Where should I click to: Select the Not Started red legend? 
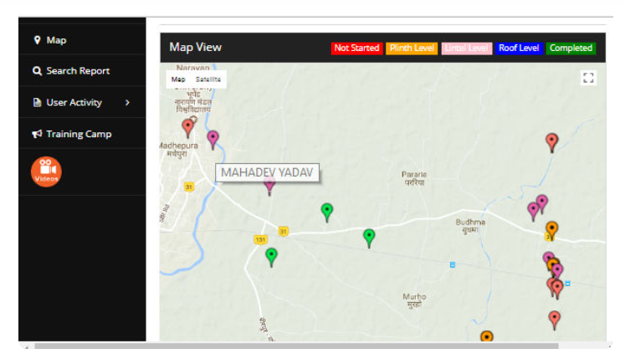(x=356, y=49)
